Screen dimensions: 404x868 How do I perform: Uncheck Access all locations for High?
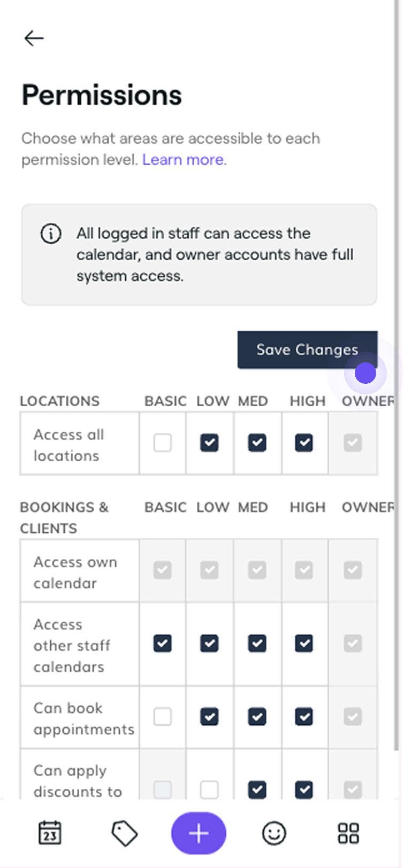pyautogui.click(x=304, y=443)
